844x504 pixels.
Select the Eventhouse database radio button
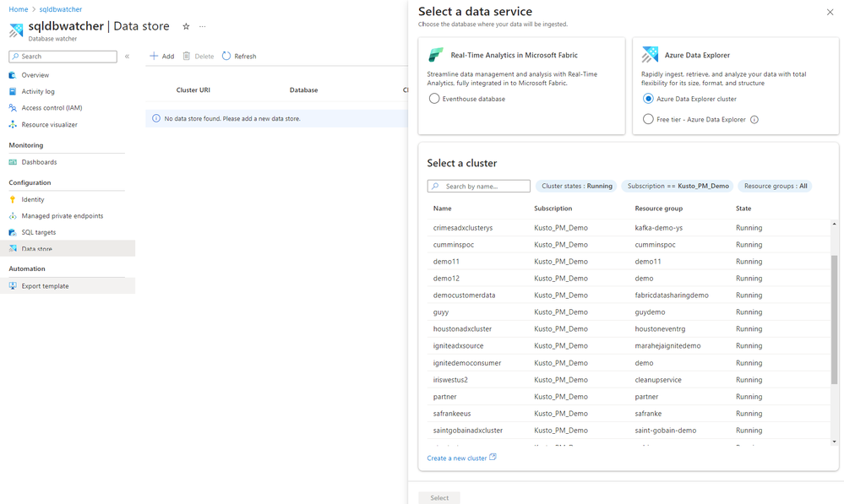pyautogui.click(x=434, y=99)
